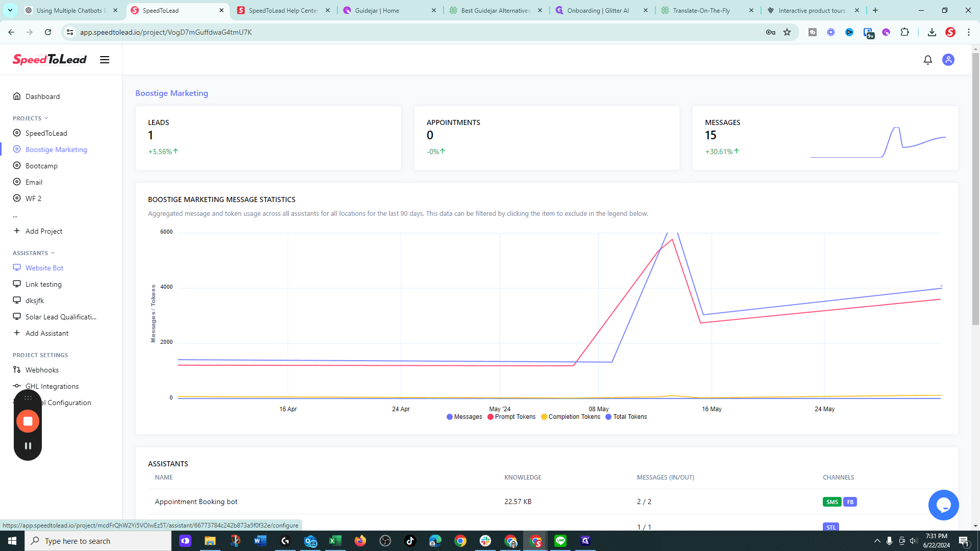Switch to SpeedToLead Help Center tab

pyautogui.click(x=283, y=10)
